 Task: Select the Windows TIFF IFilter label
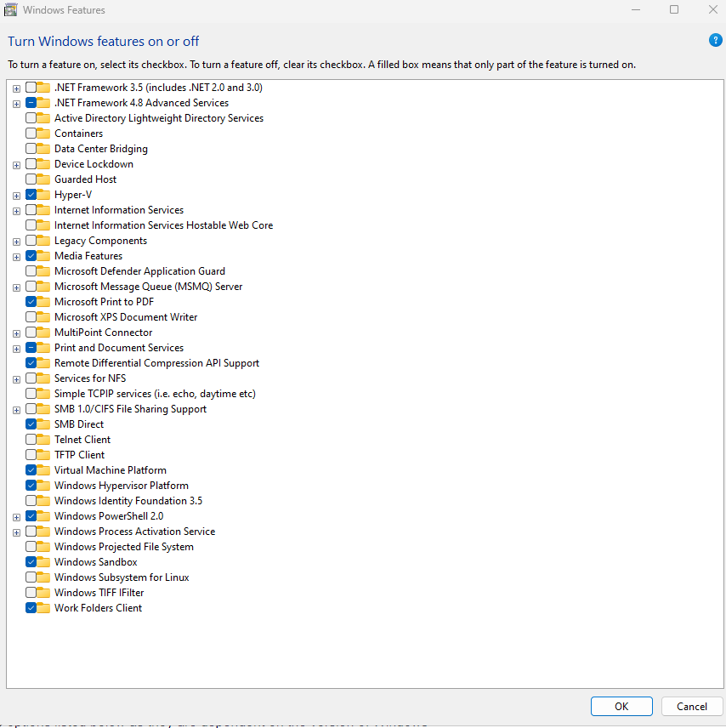click(99, 593)
